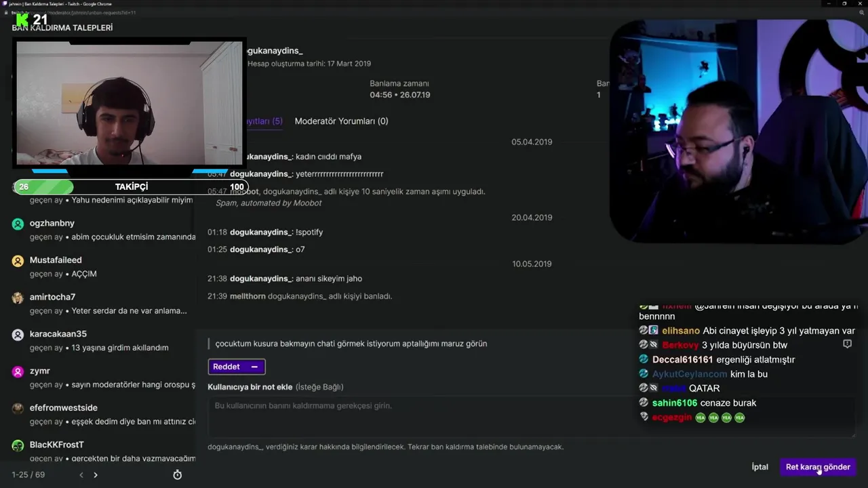Open efefromwestside's unban request

coord(103,414)
